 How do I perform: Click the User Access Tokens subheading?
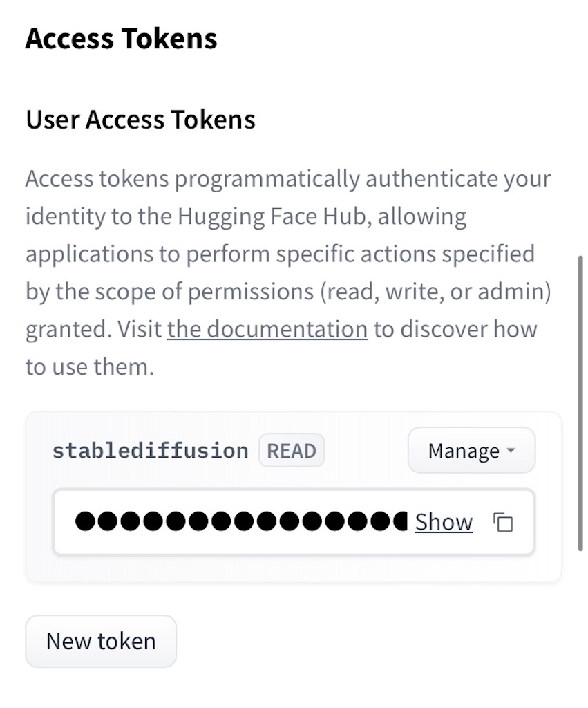(x=140, y=120)
